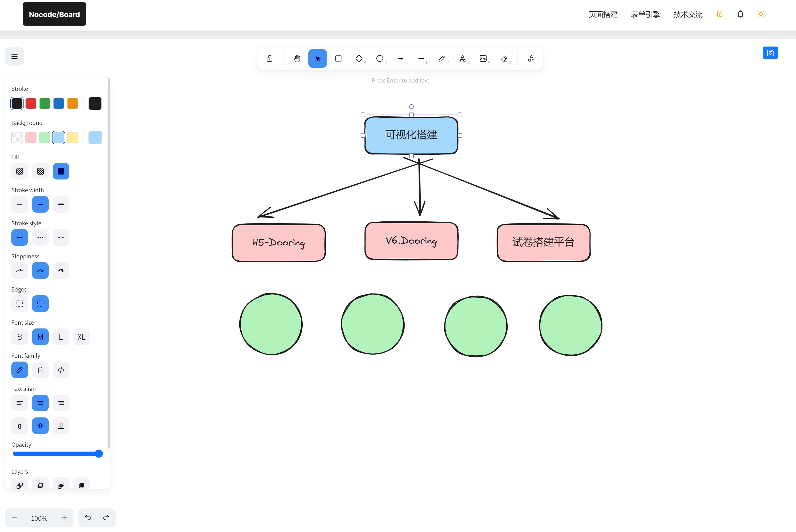Set stroke width to thin
This screenshot has width=796, height=532.
pos(20,204)
